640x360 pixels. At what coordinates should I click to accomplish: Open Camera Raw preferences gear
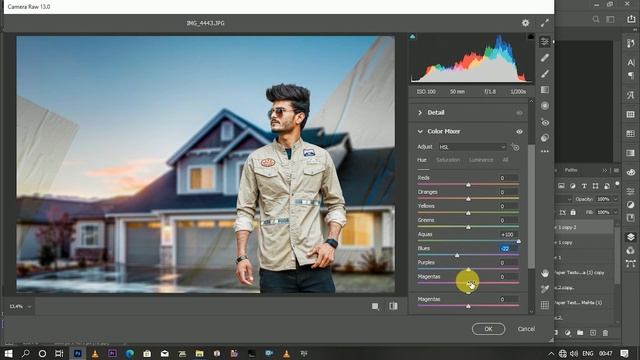[x=525, y=23]
